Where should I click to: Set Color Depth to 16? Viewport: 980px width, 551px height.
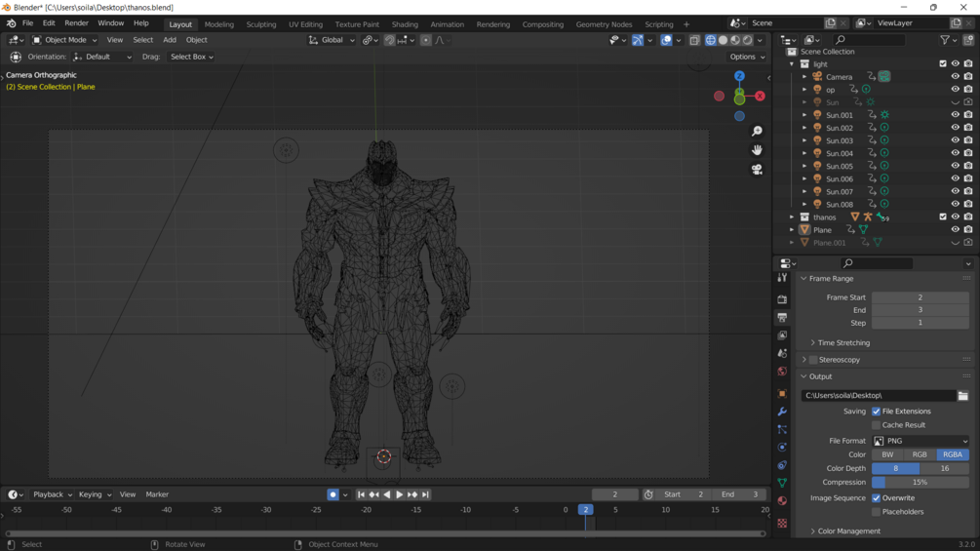tap(944, 468)
